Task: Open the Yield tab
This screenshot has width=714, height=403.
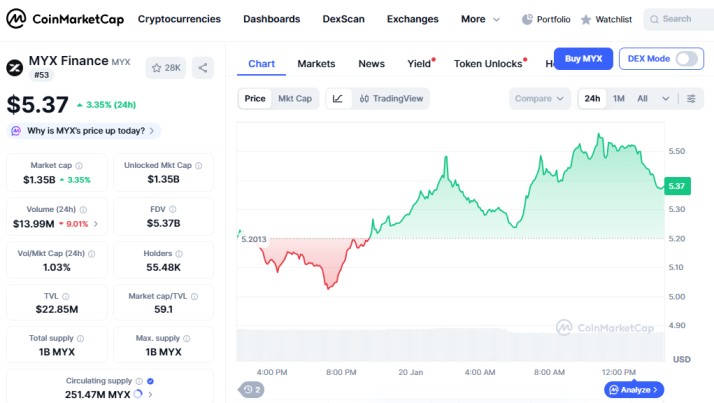Action: coord(419,64)
